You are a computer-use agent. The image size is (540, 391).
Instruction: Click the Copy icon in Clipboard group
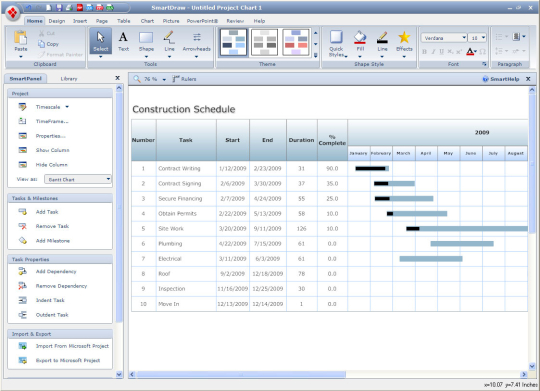41,44
